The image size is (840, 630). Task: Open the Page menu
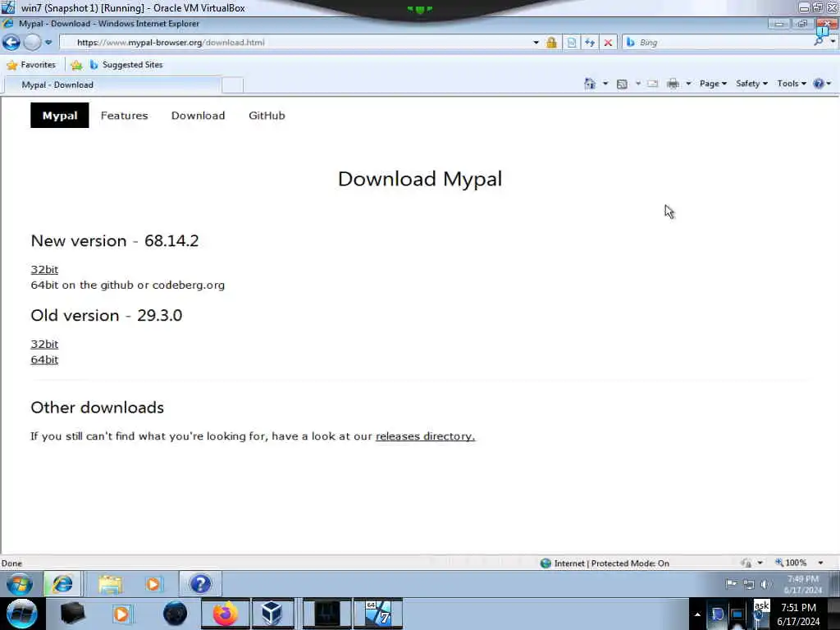[713, 84]
